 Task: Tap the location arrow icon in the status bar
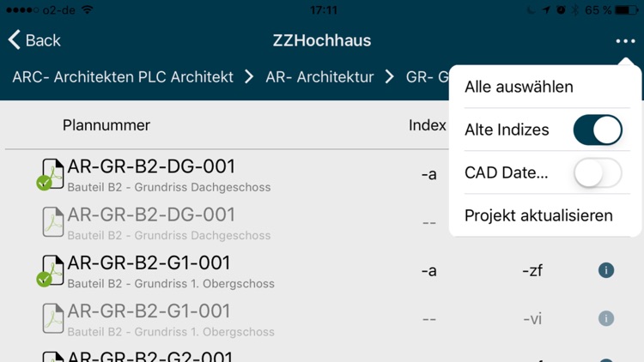(546, 9)
